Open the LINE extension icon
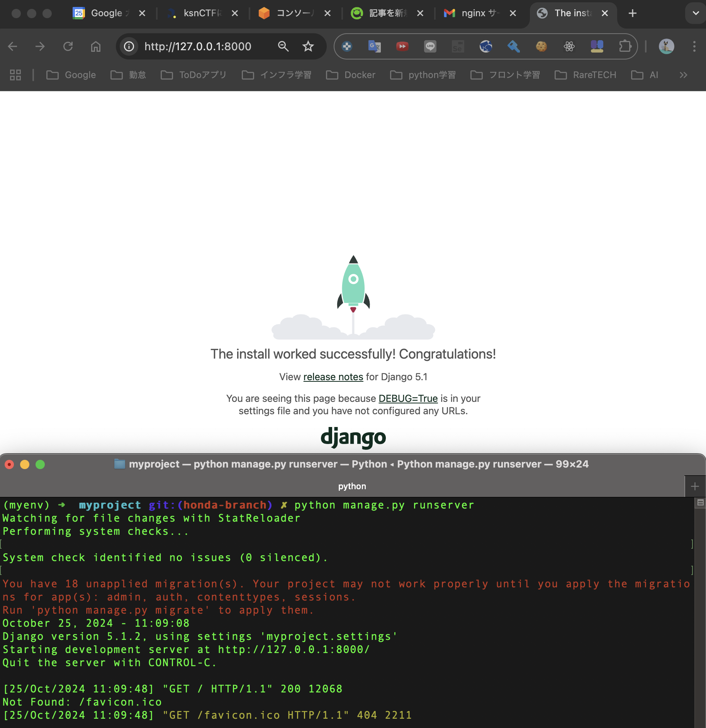Viewport: 706px width, 728px height. tap(430, 47)
